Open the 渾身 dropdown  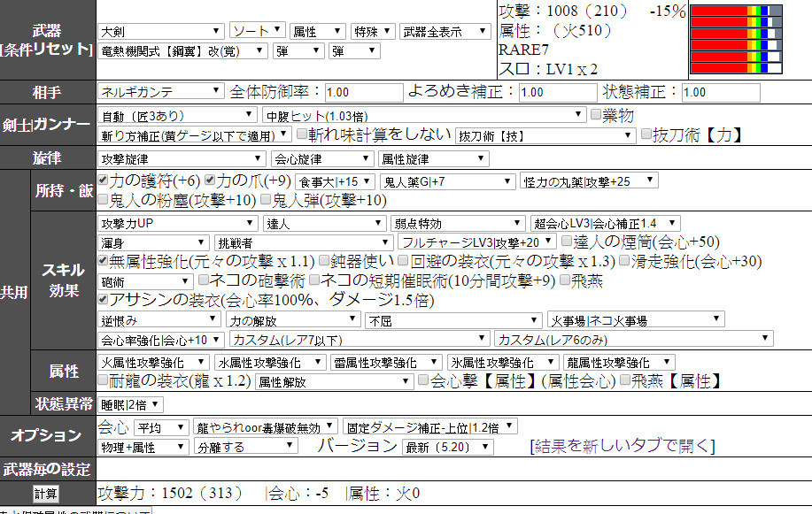153,242
